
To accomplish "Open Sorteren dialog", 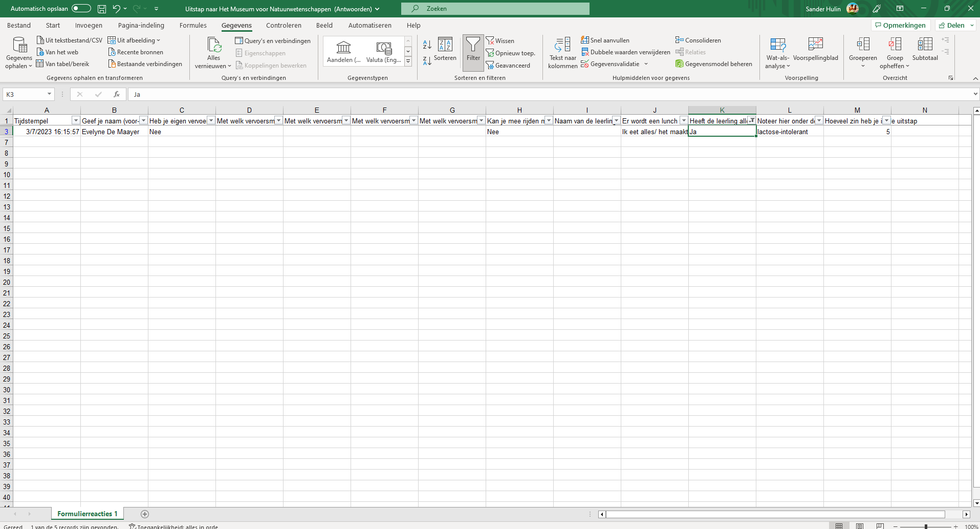I will tap(445, 49).
